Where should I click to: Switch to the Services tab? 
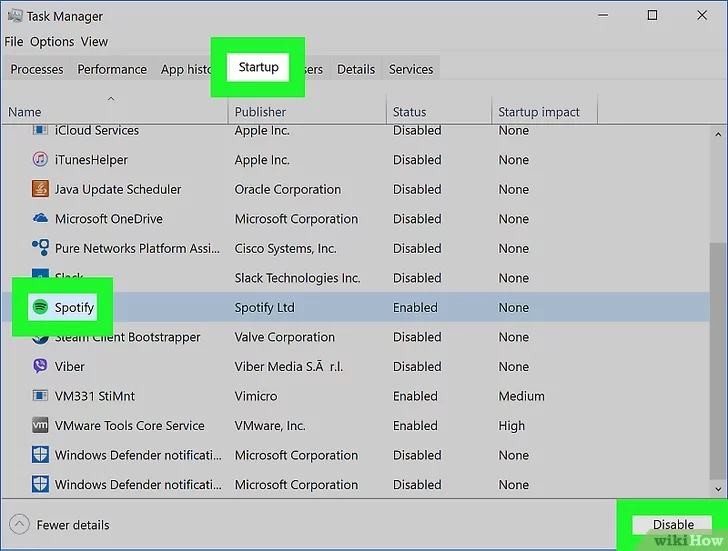coord(411,69)
